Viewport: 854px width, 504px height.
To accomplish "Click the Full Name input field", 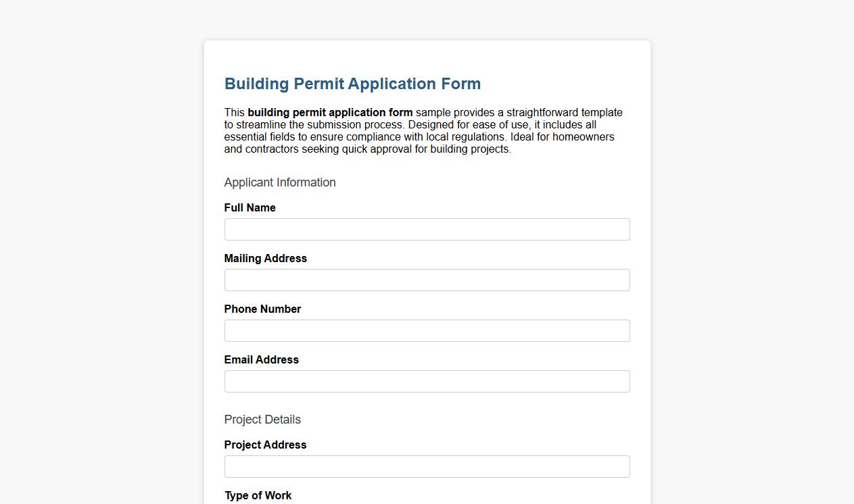I will [427, 229].
